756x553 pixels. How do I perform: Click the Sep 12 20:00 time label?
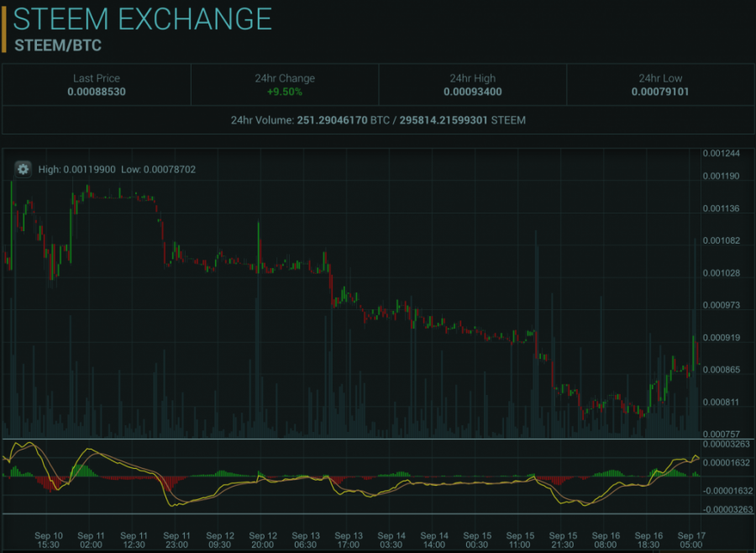coord(263,540)
